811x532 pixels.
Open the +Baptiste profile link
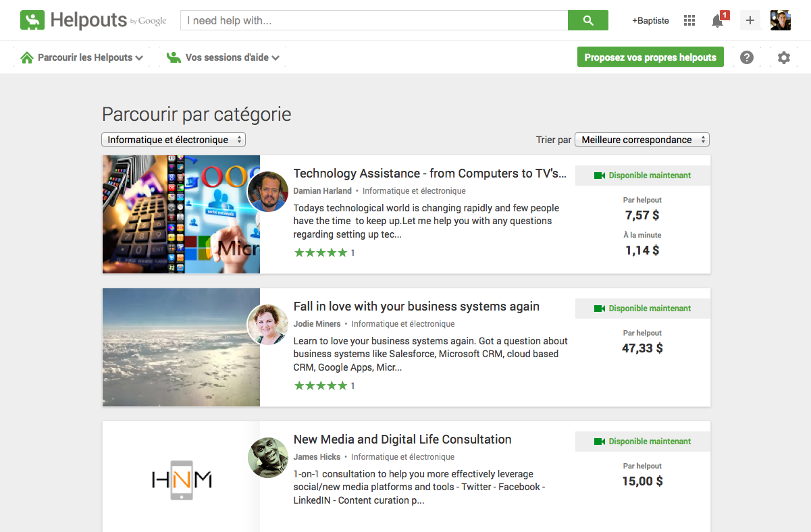tap(650, 20)
